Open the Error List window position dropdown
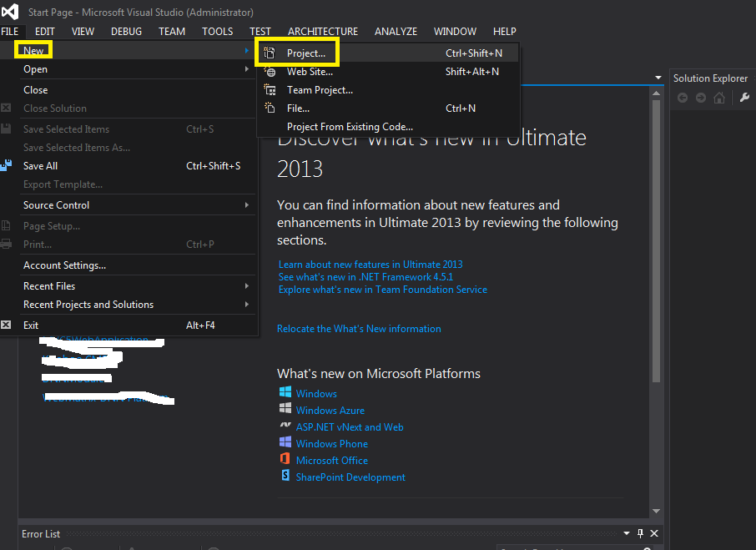The height and width of the screenshot is (550, 756). pos(627,534)
